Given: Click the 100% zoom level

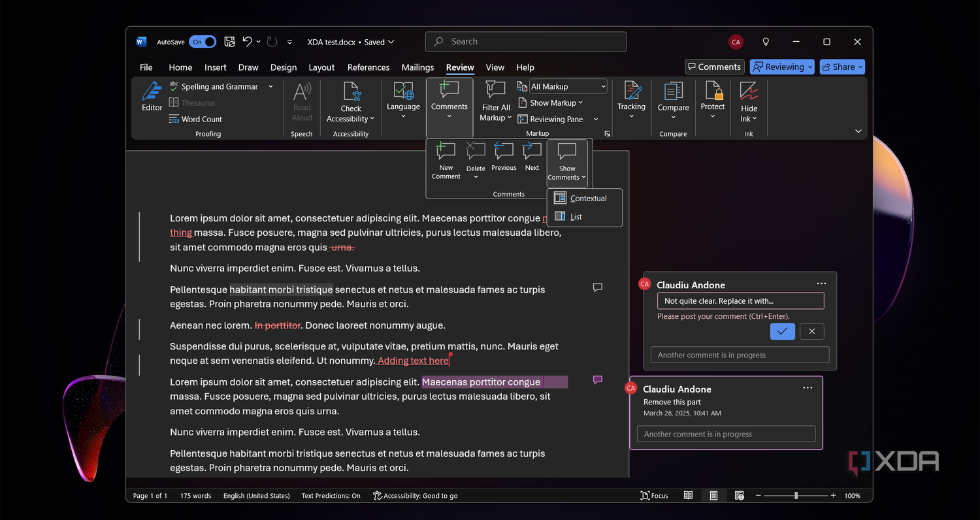Looking at the screenshot, I should click(x=852, y=496).
